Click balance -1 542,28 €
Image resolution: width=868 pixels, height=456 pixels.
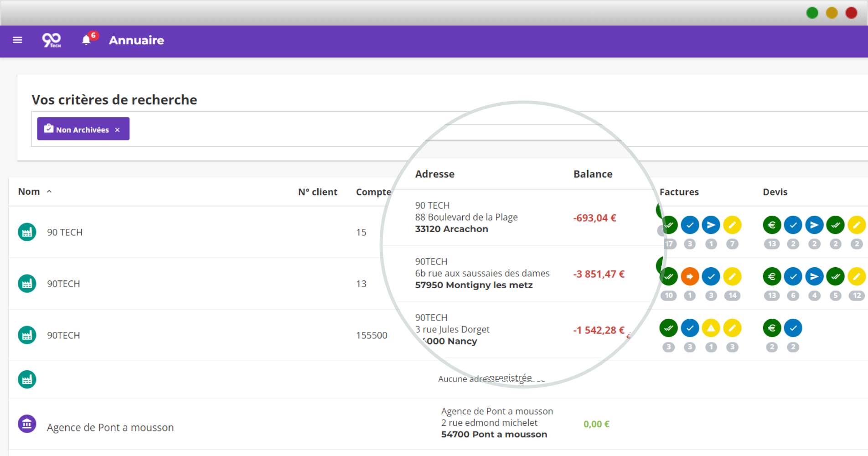599,330
